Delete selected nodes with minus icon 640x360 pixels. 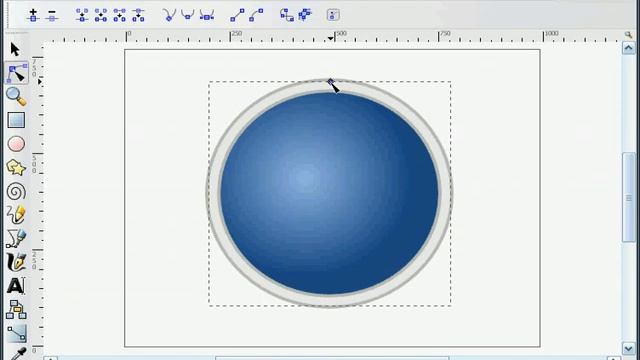52,16
